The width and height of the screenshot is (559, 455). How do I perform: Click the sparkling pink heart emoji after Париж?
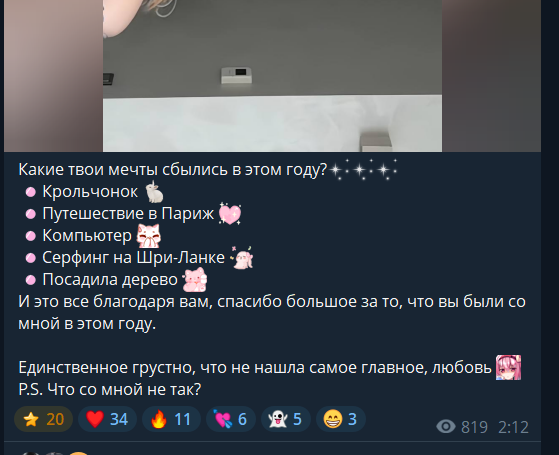pyautogui.click(x=230, y=214)
